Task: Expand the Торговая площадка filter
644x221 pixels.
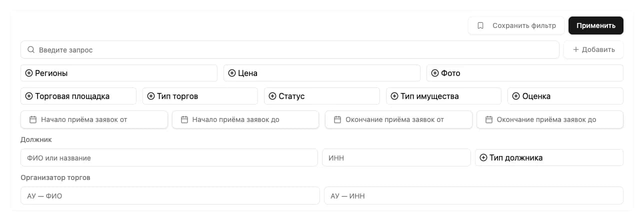Action: tap(78, 96)
